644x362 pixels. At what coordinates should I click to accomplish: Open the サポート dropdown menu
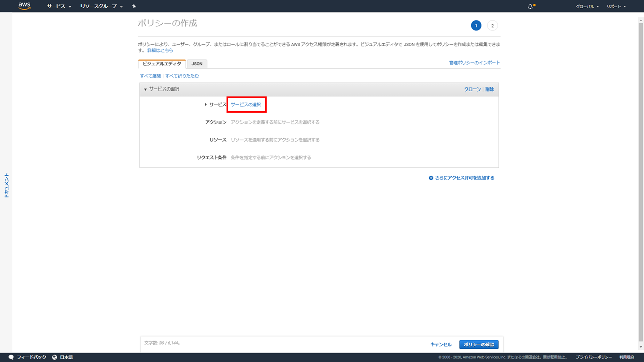point(616,6)
